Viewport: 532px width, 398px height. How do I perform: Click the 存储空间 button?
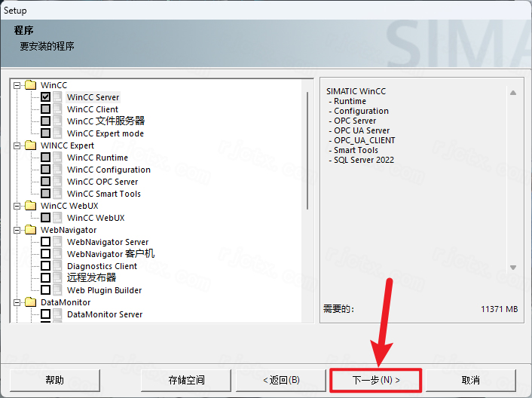pyautogui.click(x=186, y=380)
